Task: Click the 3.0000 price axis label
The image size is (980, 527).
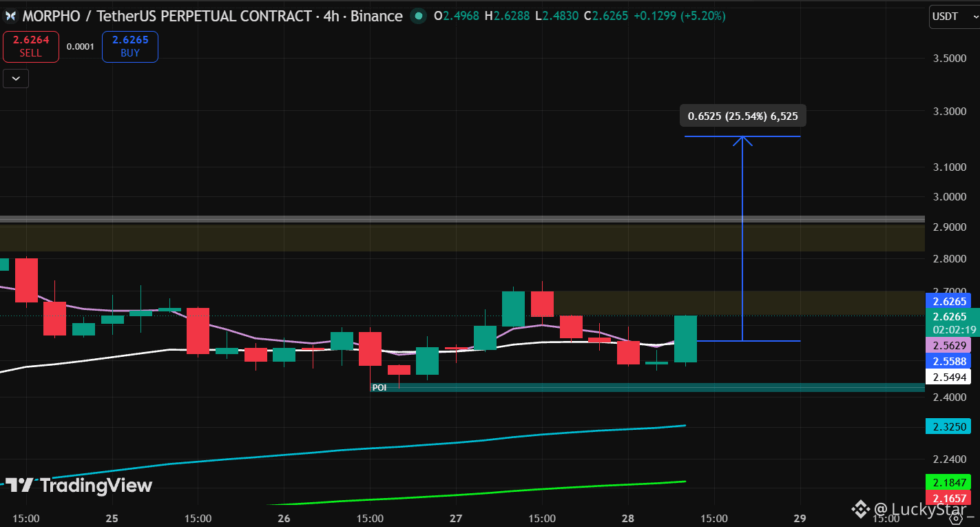Action: [x=950, y=196]
